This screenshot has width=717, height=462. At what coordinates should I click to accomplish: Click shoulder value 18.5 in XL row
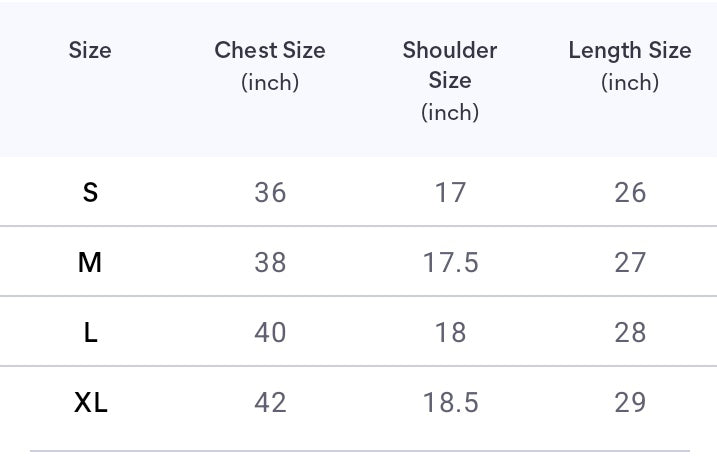coord(450,402)
